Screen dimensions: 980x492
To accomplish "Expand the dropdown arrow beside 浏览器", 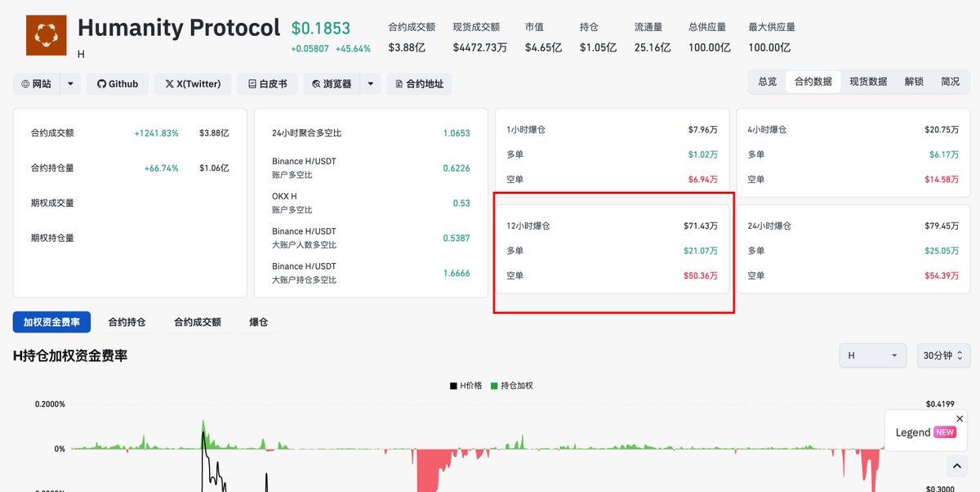I will (370, 83).
